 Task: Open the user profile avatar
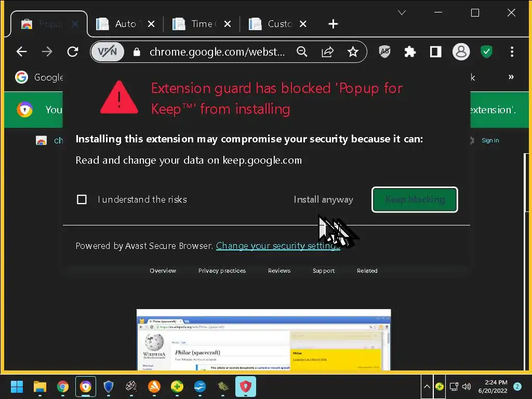tap(461, 51)
